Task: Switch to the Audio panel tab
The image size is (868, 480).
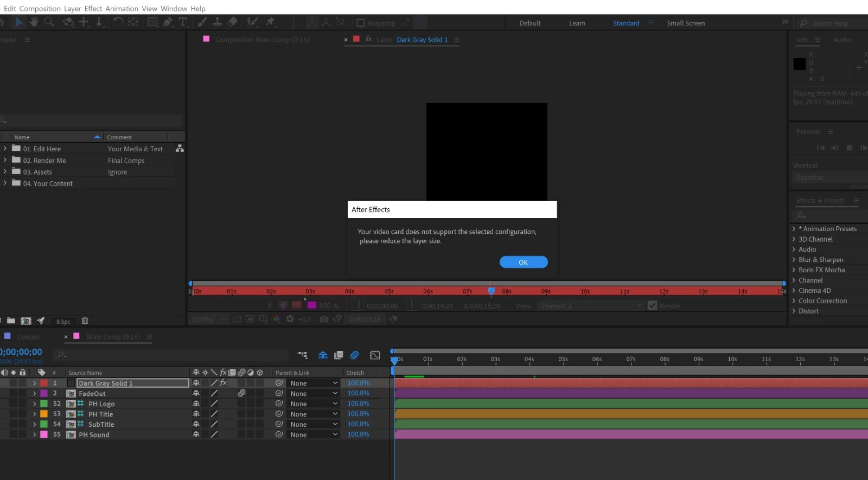Action: coord(842,40)
